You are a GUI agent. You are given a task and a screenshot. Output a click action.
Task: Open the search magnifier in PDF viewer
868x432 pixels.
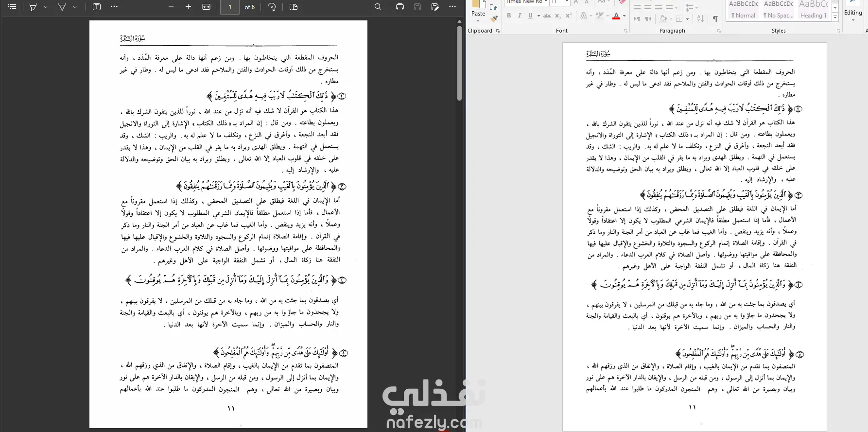point(378,7)
